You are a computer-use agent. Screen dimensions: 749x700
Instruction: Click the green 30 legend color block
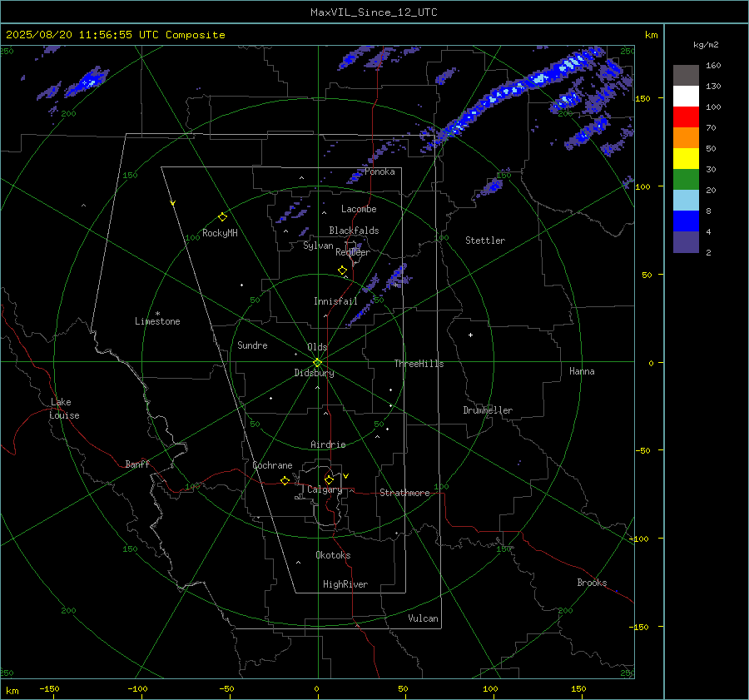(x=686, y=179)
